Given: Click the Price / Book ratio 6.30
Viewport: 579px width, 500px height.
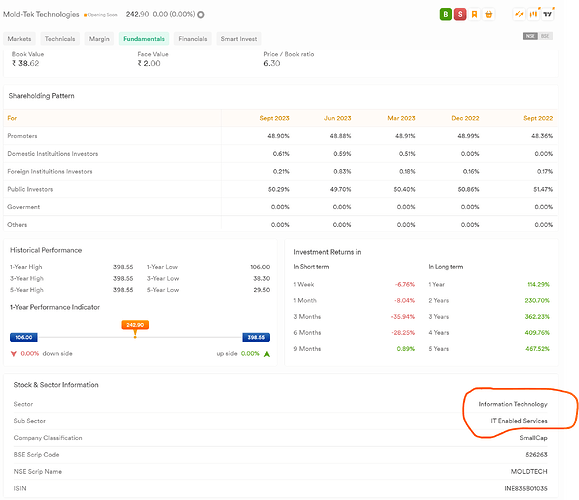Looking at the screenshot, I should (272, 63).
